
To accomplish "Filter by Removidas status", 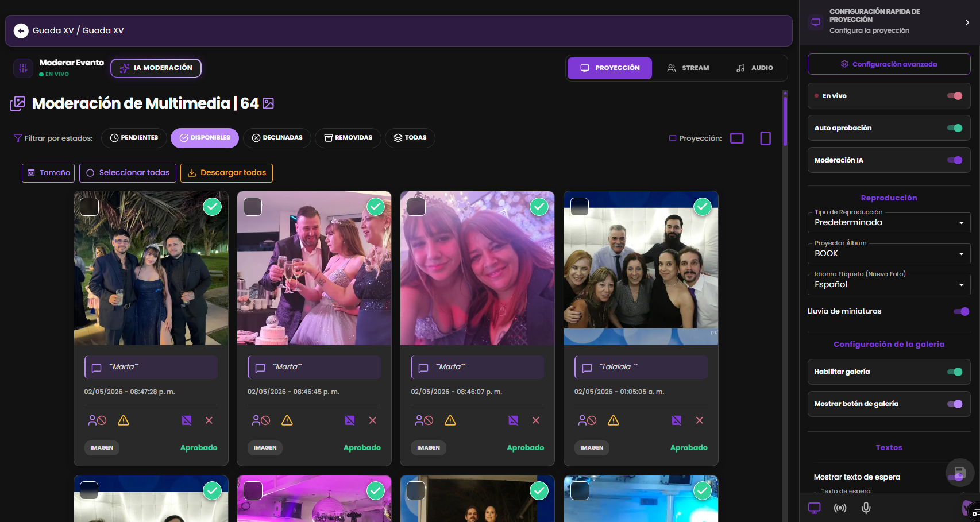I will coord(348,138).
